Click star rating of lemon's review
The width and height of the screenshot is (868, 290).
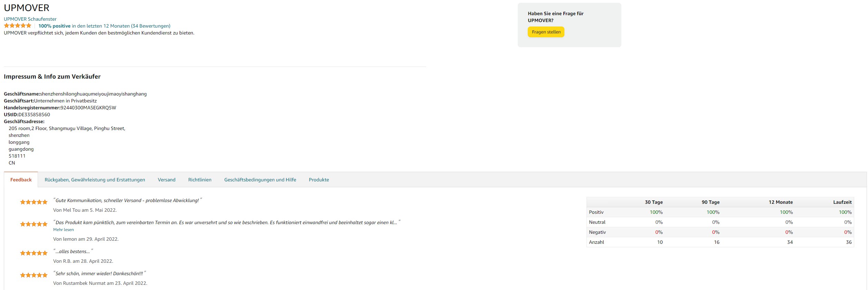point(34,224)
